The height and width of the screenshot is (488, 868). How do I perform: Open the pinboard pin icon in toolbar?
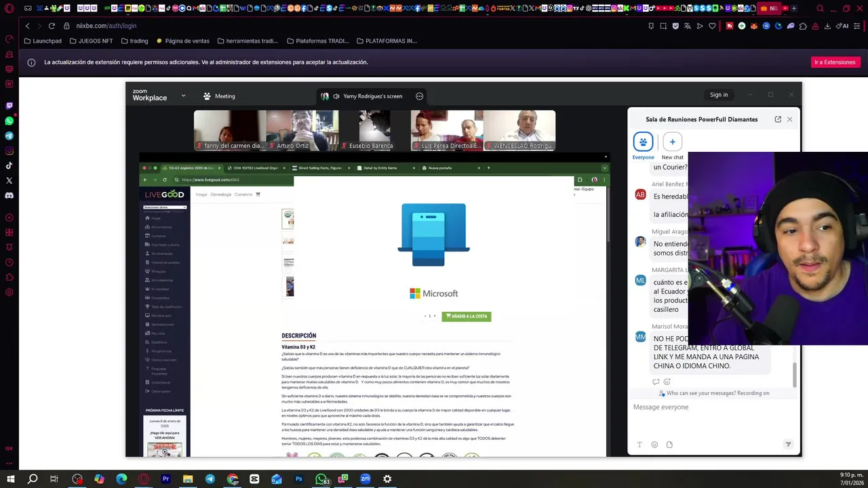point(651,26)
